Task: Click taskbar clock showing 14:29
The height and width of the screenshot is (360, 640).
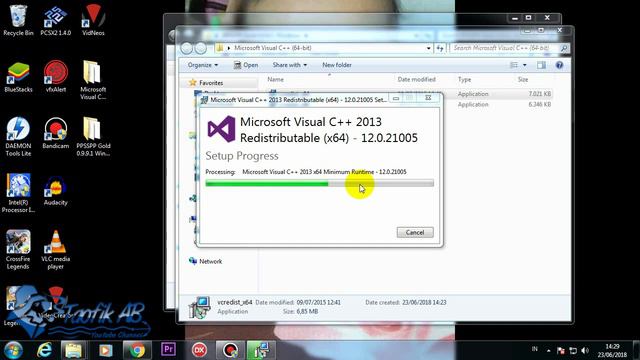Action: (x=612, y=351)
